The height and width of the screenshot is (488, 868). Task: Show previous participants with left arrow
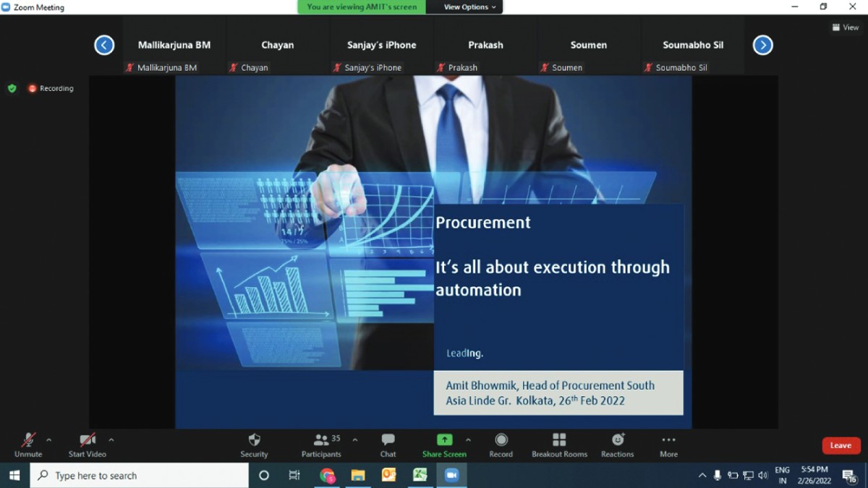tap(104, 45)
